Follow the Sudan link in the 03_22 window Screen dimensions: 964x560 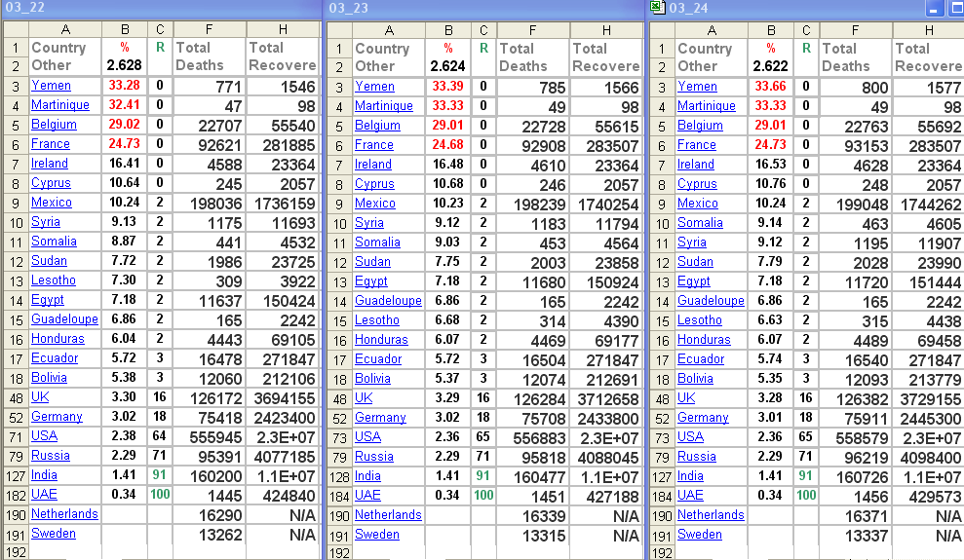(49, 260)
